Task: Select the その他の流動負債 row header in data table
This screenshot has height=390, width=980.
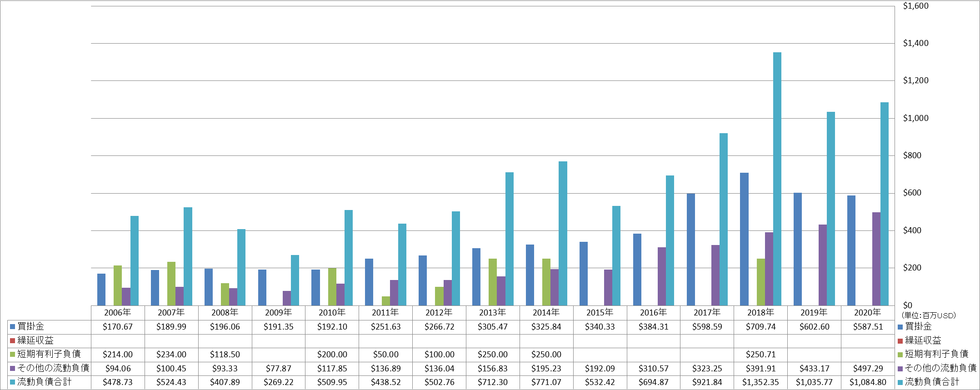Action: pos(53,368)
